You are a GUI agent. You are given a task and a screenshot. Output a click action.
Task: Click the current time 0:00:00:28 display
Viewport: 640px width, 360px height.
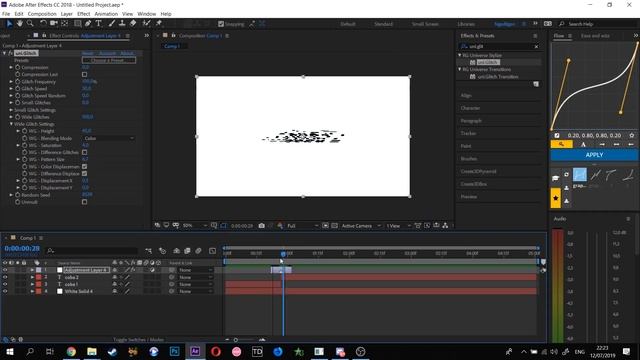pyautogui.click(x=22, y=249)
